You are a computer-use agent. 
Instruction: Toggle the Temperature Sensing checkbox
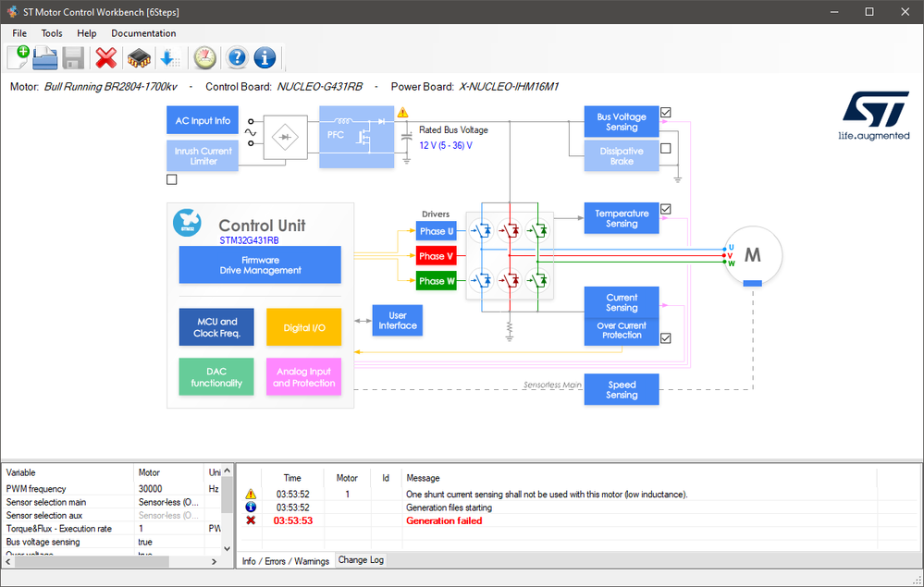(x=666, y=209)
